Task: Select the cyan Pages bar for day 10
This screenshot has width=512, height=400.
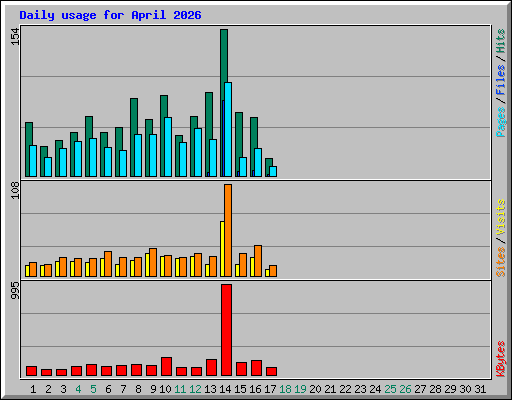Action: (x=168, y=147)
